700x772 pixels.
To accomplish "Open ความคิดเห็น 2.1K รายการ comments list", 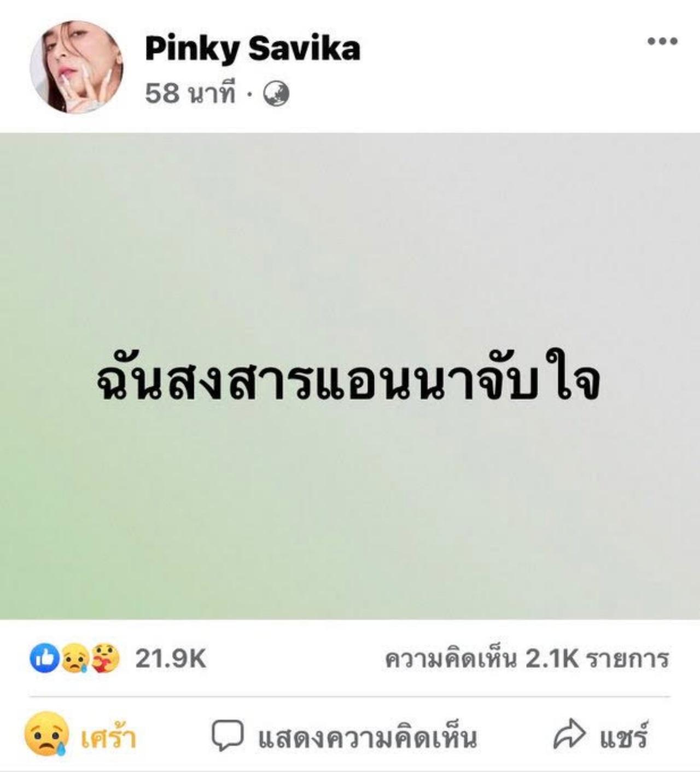I will pos(527,658).
